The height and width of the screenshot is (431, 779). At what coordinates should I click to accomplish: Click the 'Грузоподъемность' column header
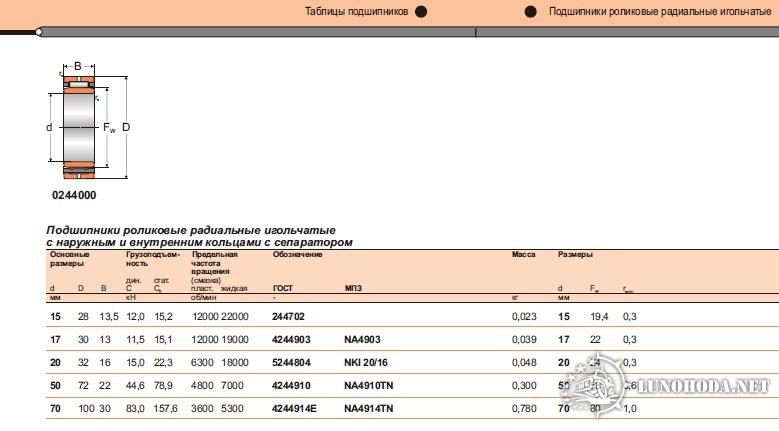[x=153, y=259]
